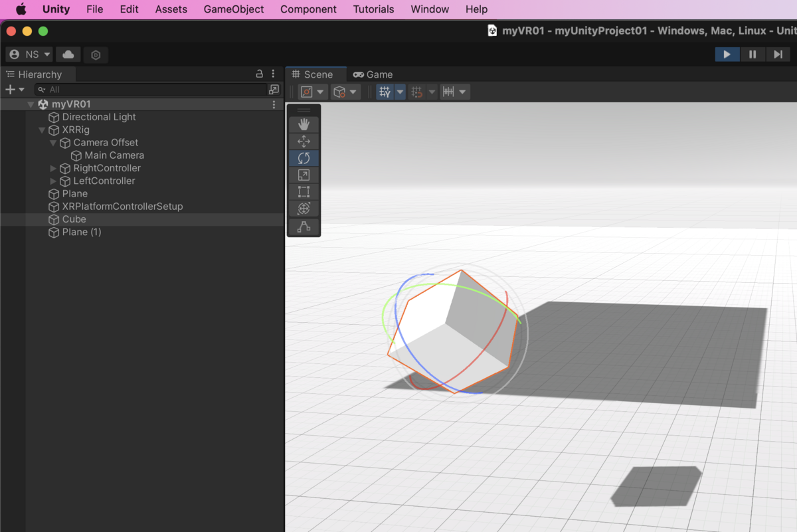Click the Hierarchy search field
Viewport: 797px width, 532px height.
pyautogui.click(x=151, y=90)
